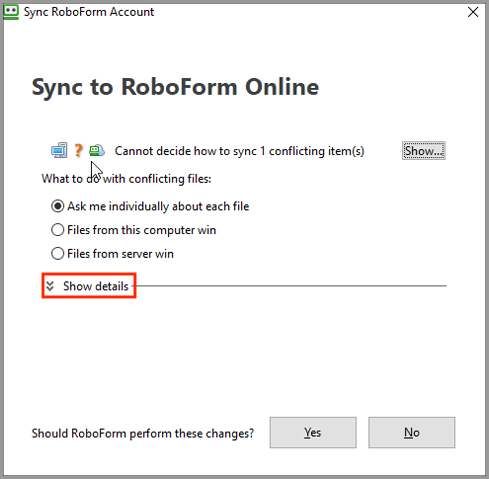Screen dimensions: 489x479
Task: Open conflicting items with Show... button
Action: pyautogui.click(x=424, y=151)
